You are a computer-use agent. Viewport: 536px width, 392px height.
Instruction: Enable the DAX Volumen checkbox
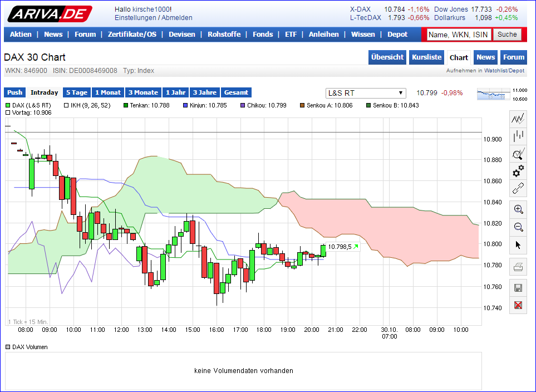pyautogui.click(x=7, y=346)
